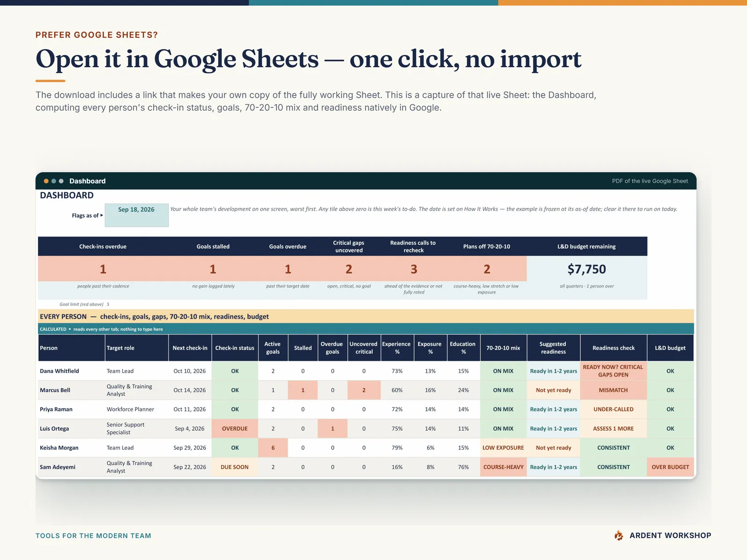
Task: Click uncovered critical value 2 for Marcus Bell
Action: [x=364, y=390]
